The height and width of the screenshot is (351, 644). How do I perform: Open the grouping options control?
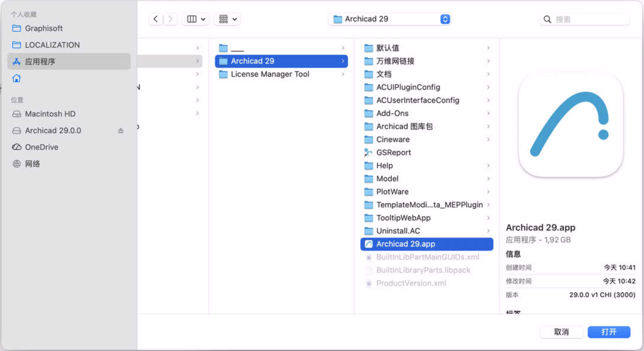(227, 19)
